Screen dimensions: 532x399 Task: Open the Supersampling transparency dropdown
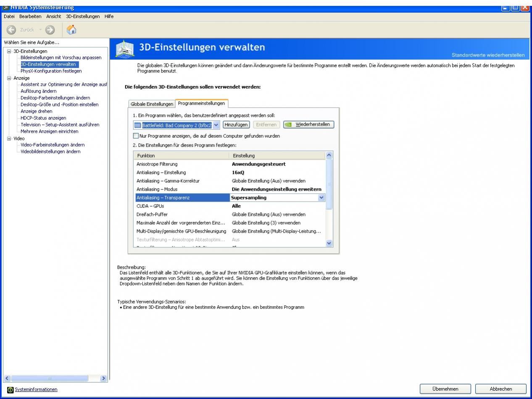pos(322,197)
